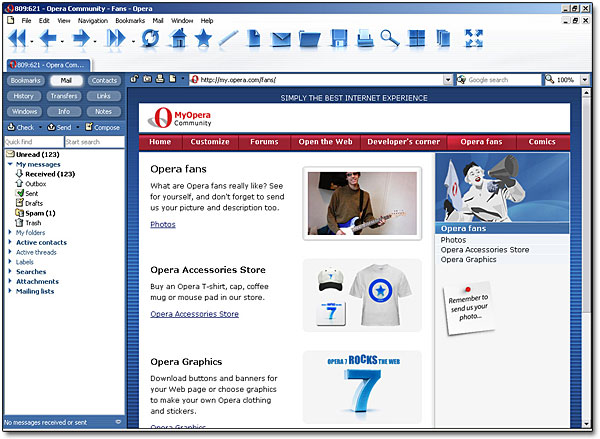Show the Transfers panel
Viewport: 600px width, 439px height.
[x=64, y=96]
